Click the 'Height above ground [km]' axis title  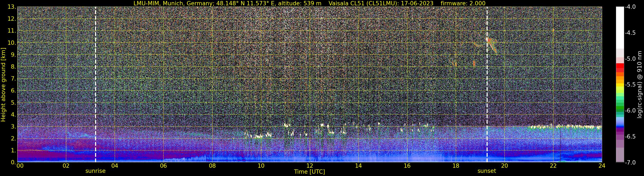coord(3,85)
